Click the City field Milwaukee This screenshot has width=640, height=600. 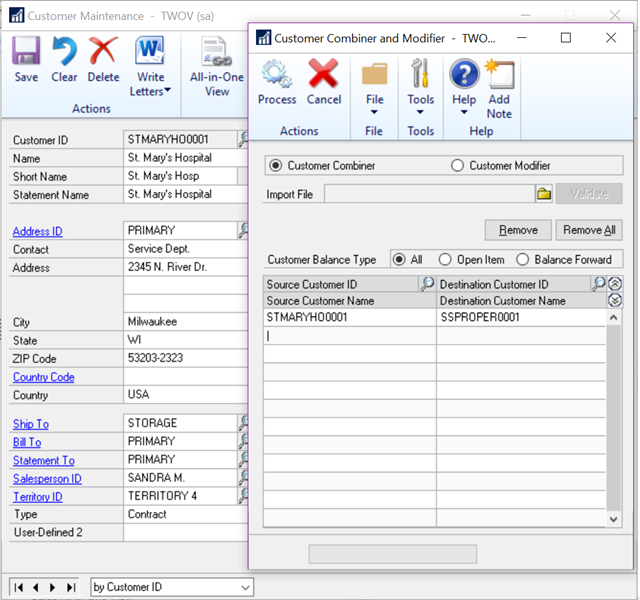coord(185,321)
